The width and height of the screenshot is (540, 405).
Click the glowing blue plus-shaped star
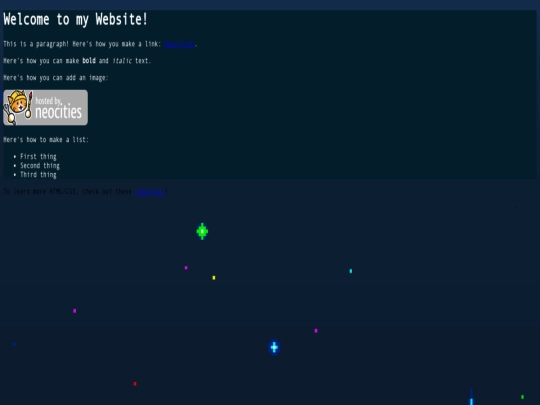point(274,347)
